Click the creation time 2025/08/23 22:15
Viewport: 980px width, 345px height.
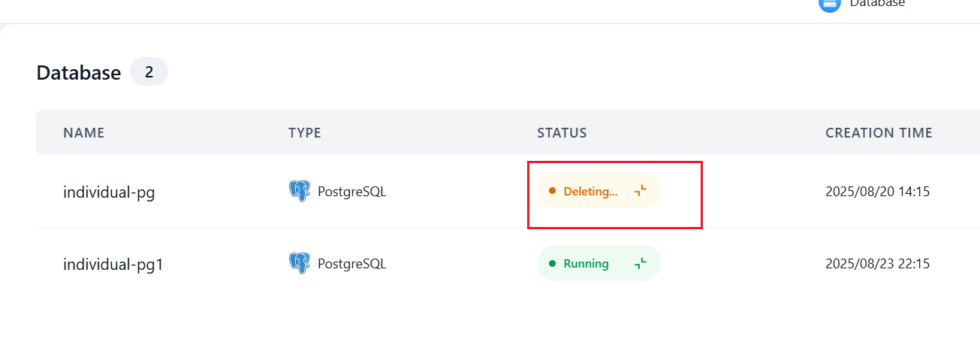[878, 264]
